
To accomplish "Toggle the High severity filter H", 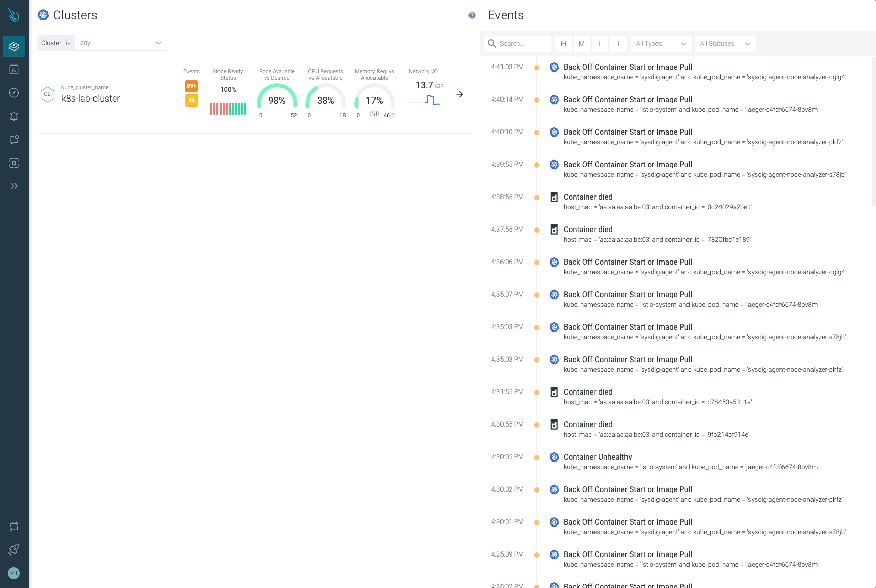I will (563, 44).
